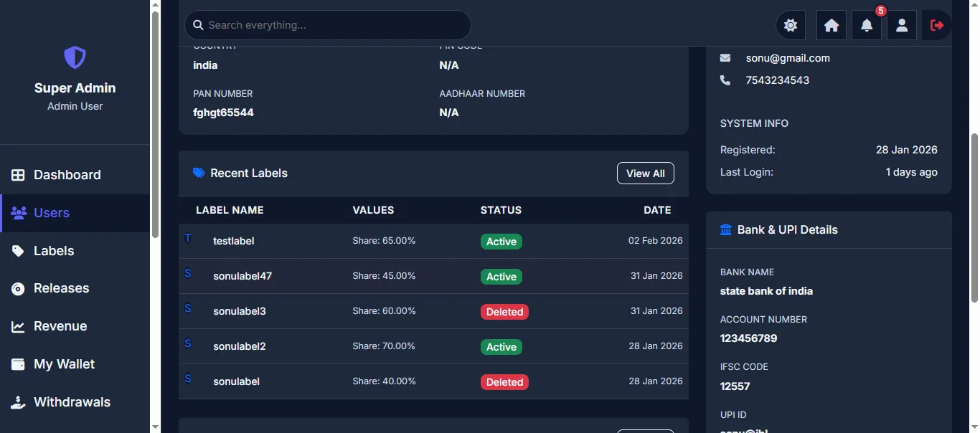Go home via the house icon
980x433 pixels.
pos(831,25)
